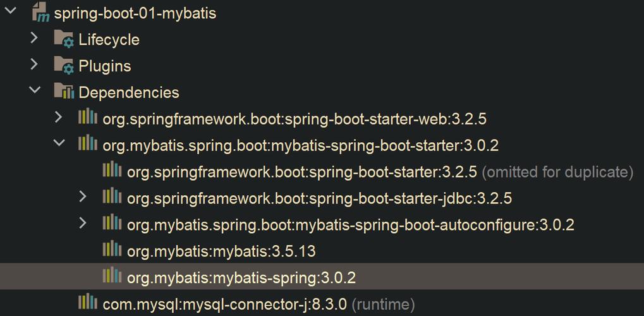Click the library icon beside mybatis-spring-boot-starter
Screen dimensions: 644x316
tap(88, 145)
